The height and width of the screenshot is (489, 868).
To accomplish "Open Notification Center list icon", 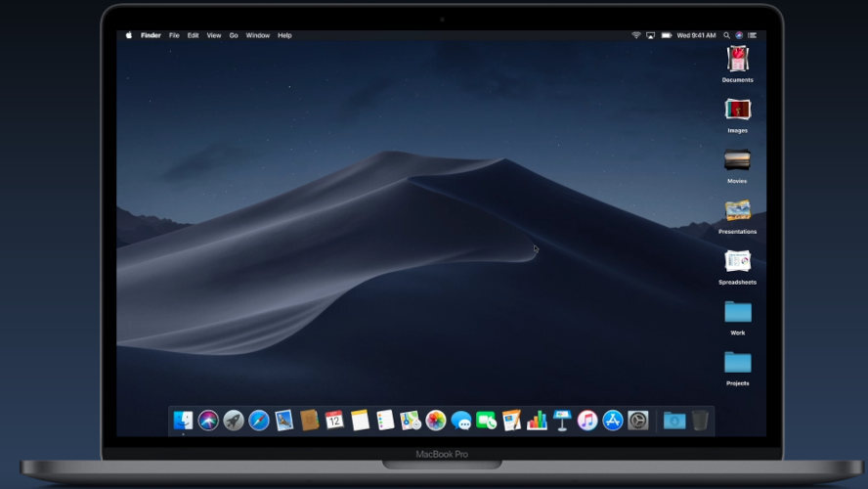I will 753,35.
